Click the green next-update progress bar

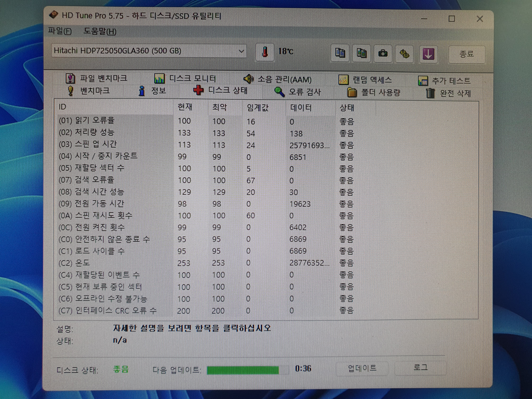point(248,370)
